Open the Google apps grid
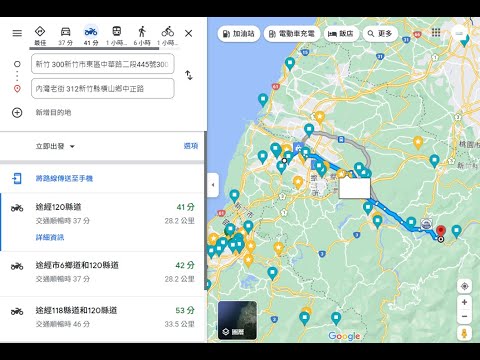The image size is (480, 360). tap(436, 33)
